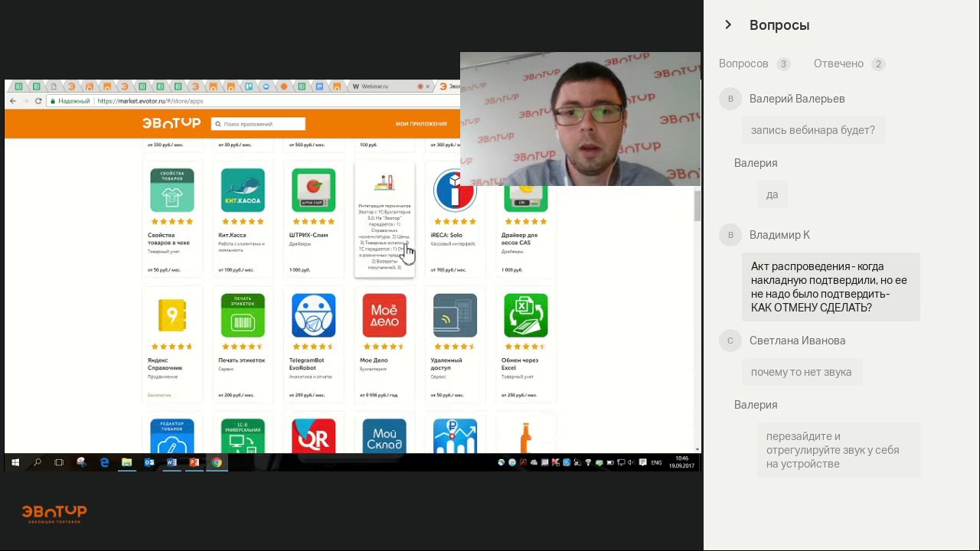Select Валерия's answer да

pos(772,194)
